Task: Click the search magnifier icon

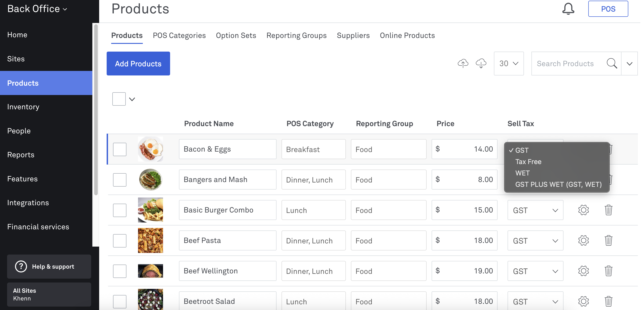Action: click(x=612, y=63)
